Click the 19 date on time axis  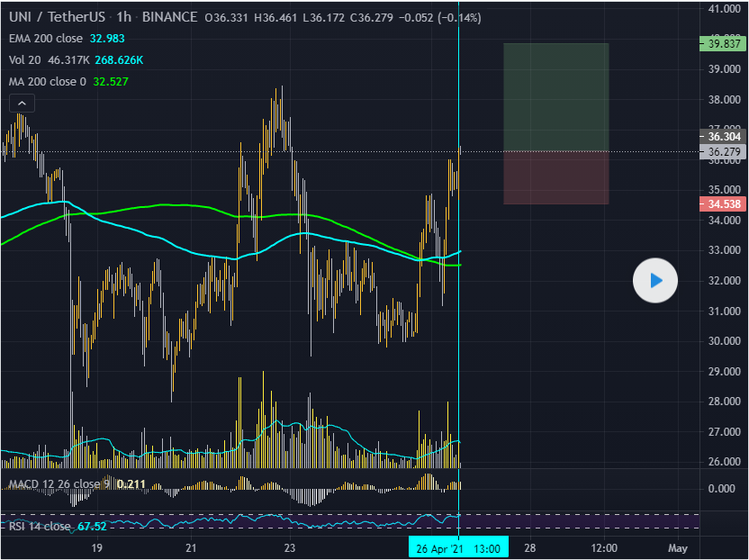pos(97,547)
